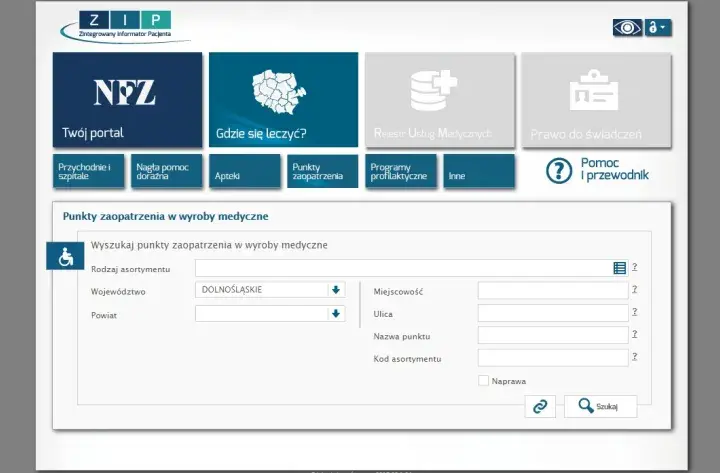The image size is (720, 473).
Task: Click the Pomoc question mark icon
Action: [559, 170]
